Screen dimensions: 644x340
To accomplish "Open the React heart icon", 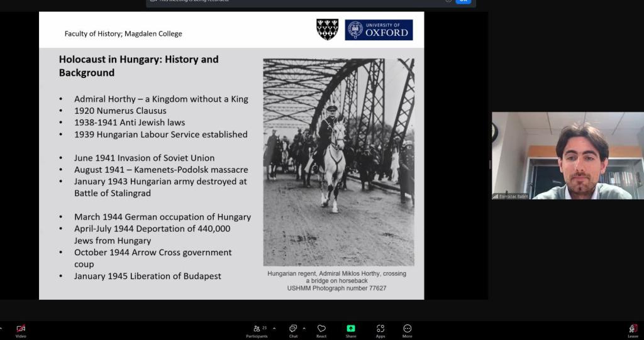I will click(321, 329).
